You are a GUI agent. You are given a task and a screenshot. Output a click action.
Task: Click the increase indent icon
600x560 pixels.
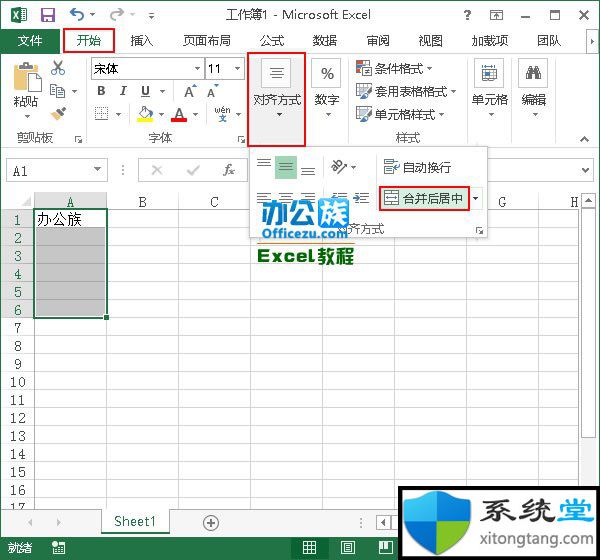(x=361, y=197)
